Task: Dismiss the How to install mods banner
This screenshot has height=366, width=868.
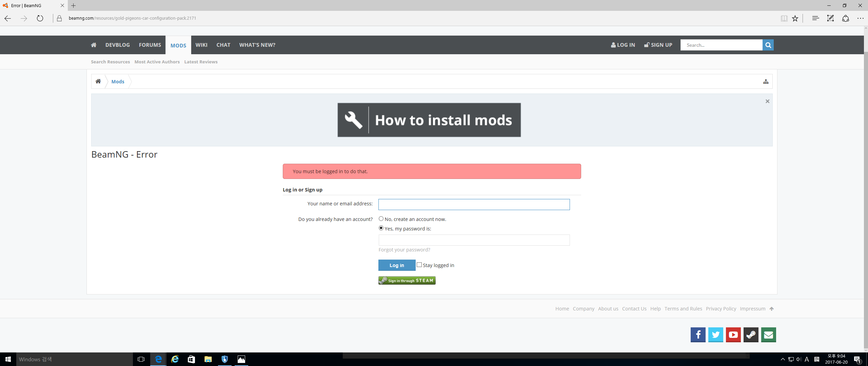Action: point(767,101)
